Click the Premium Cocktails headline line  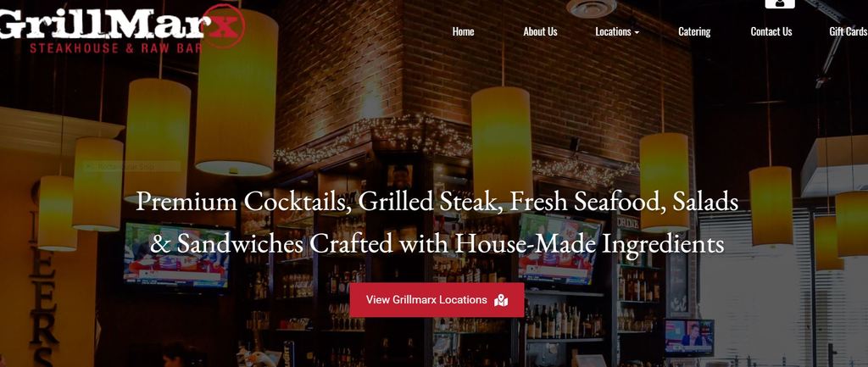(x=437, y=202)
